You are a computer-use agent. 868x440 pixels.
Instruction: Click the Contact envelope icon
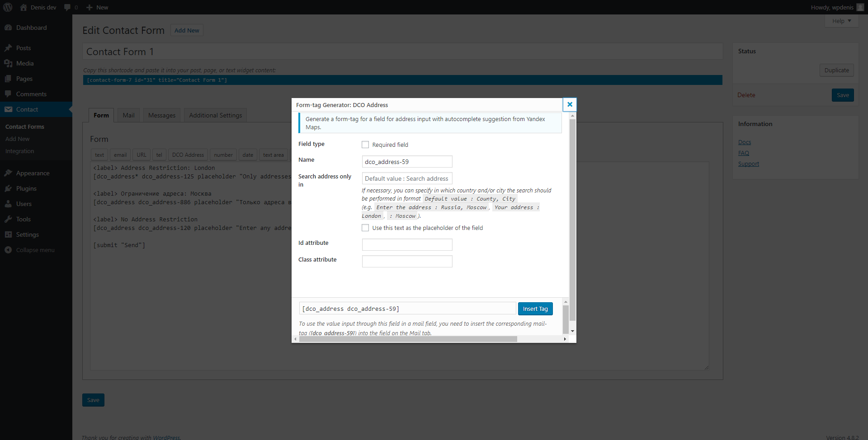8,109
